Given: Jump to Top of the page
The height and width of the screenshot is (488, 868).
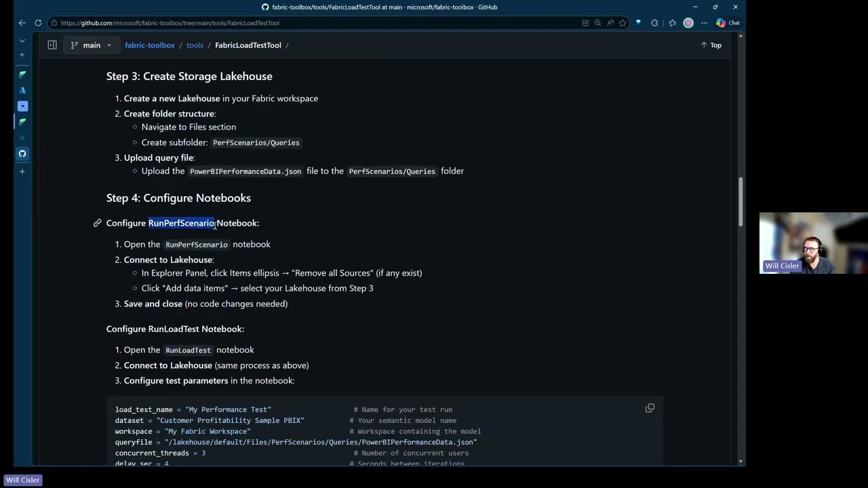Looking at the screenshot, I should coord(711,45).
